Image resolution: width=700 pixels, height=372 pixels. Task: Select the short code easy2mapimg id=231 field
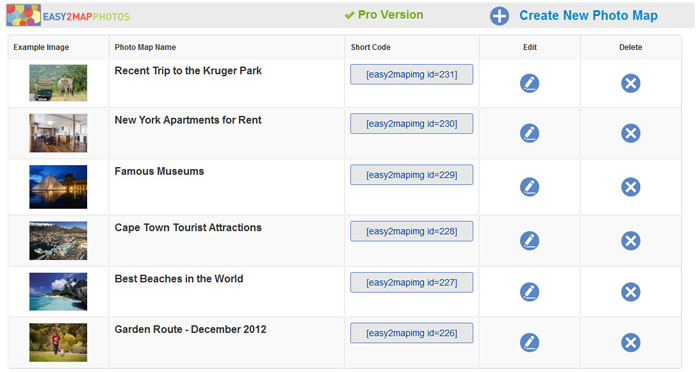(x=411, y=75)
